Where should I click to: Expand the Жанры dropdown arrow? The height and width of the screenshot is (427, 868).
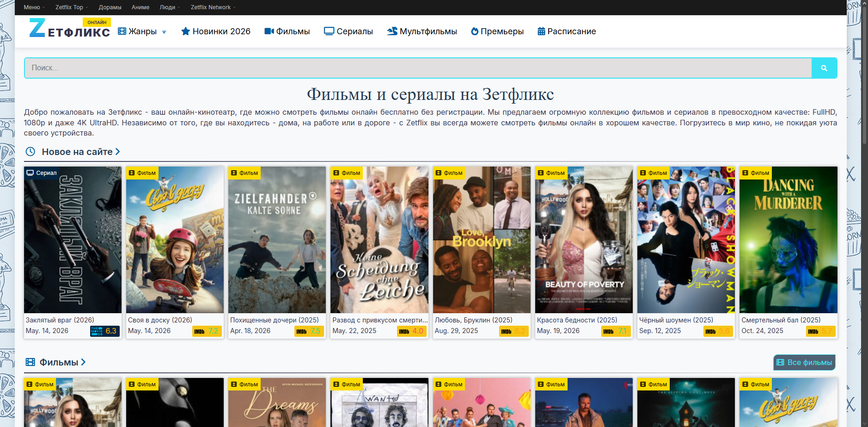[x=164, y=32]
